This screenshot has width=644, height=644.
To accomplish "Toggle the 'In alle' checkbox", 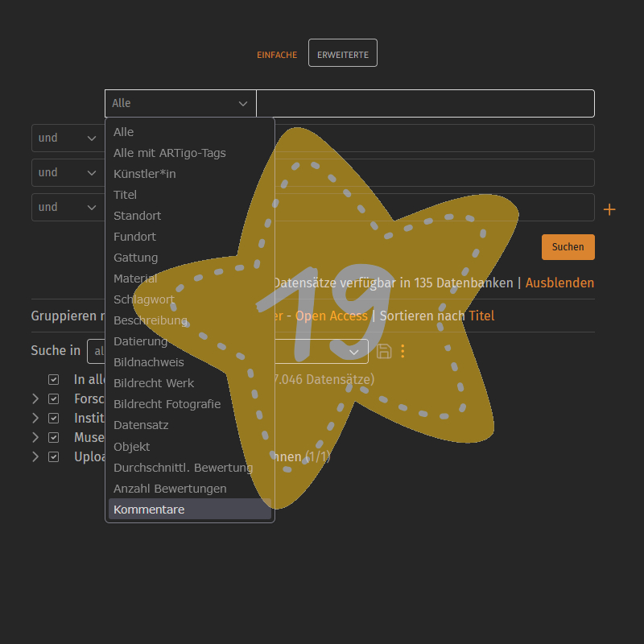I will pos(54,379).
